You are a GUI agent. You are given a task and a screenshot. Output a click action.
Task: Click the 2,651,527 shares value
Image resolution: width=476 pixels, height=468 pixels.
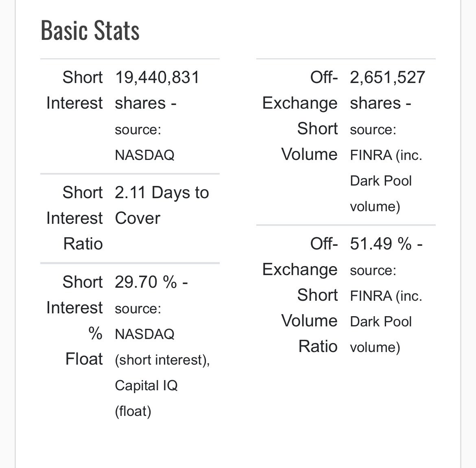tap(387, 90)
